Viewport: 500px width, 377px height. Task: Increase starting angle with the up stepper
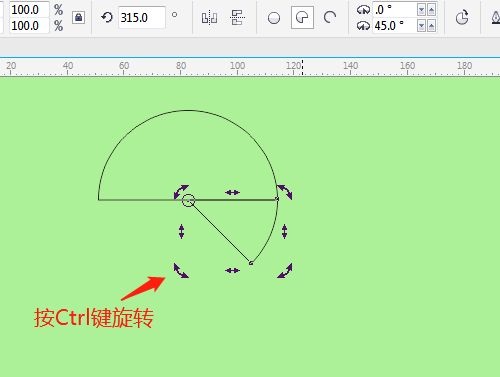431,10
